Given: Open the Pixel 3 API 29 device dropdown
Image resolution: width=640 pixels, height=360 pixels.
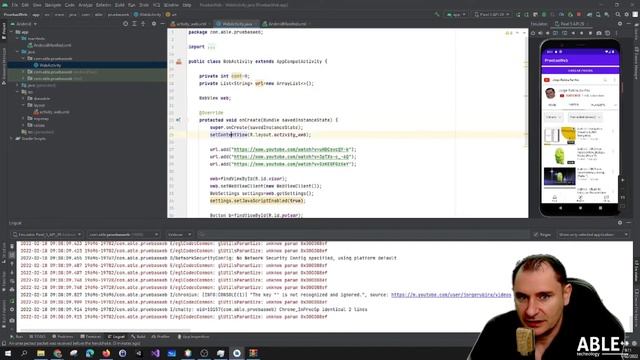Looking at the screenshot, I should pos(492,14).
